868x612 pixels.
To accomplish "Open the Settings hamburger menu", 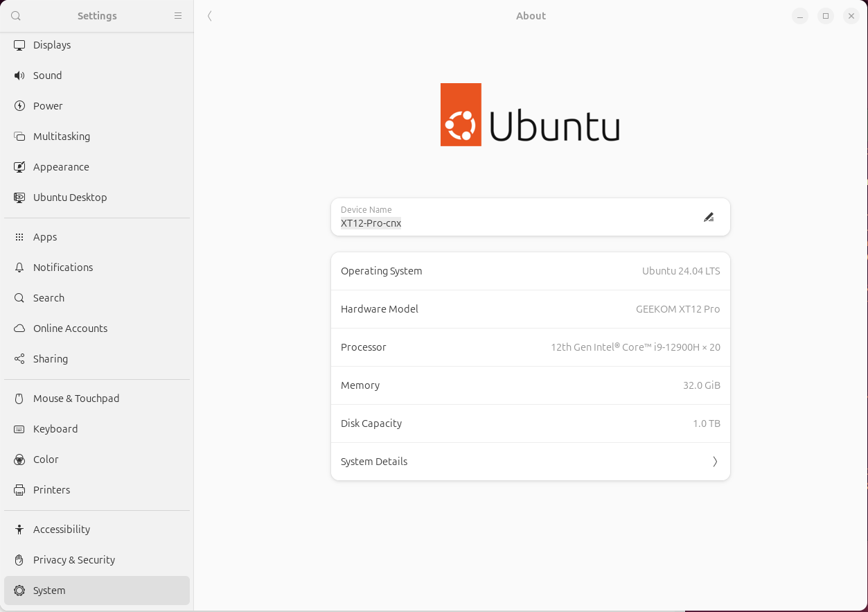I will tap(178, 16).
